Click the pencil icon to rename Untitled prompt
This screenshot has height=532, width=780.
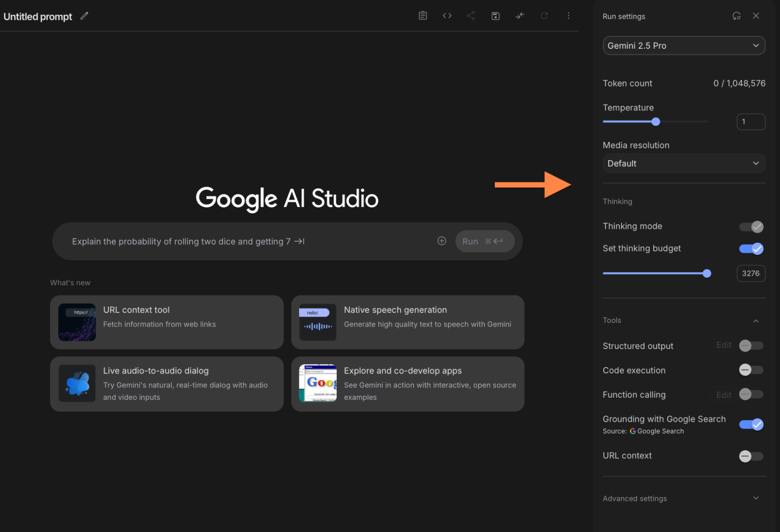pos(84,16)
